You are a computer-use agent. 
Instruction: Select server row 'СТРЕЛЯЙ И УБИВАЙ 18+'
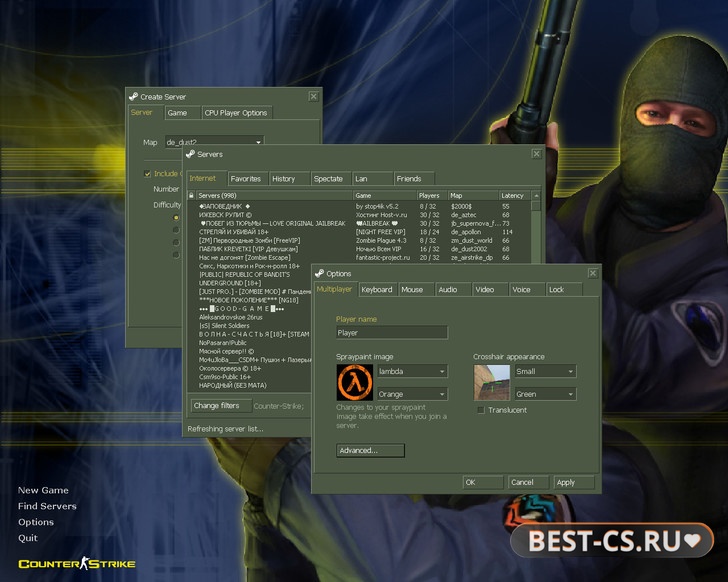pos(358,232)
